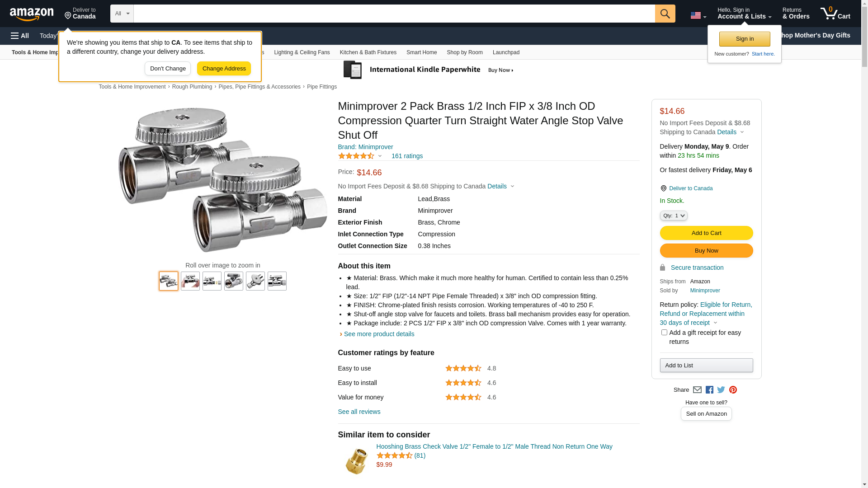Share the product on Facebook
The height and width of the screenshot is (488, 868).
pyautogui.click(x=709, y=390)
